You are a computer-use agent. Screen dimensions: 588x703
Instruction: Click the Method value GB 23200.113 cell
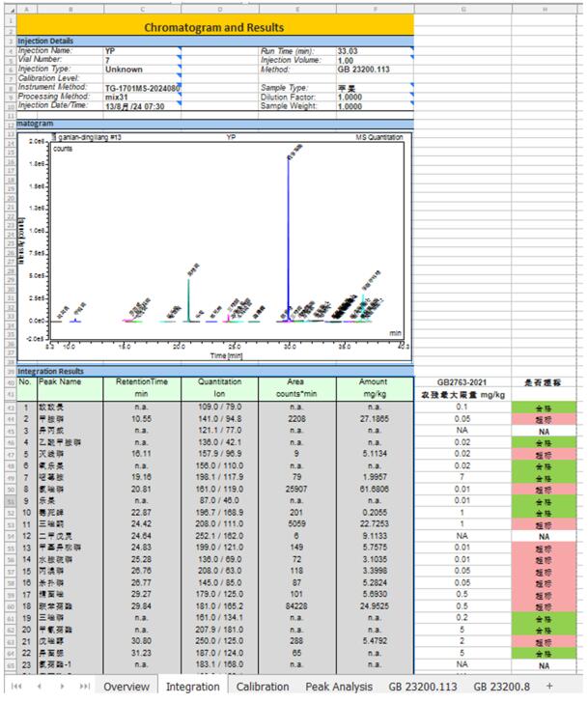373,70
